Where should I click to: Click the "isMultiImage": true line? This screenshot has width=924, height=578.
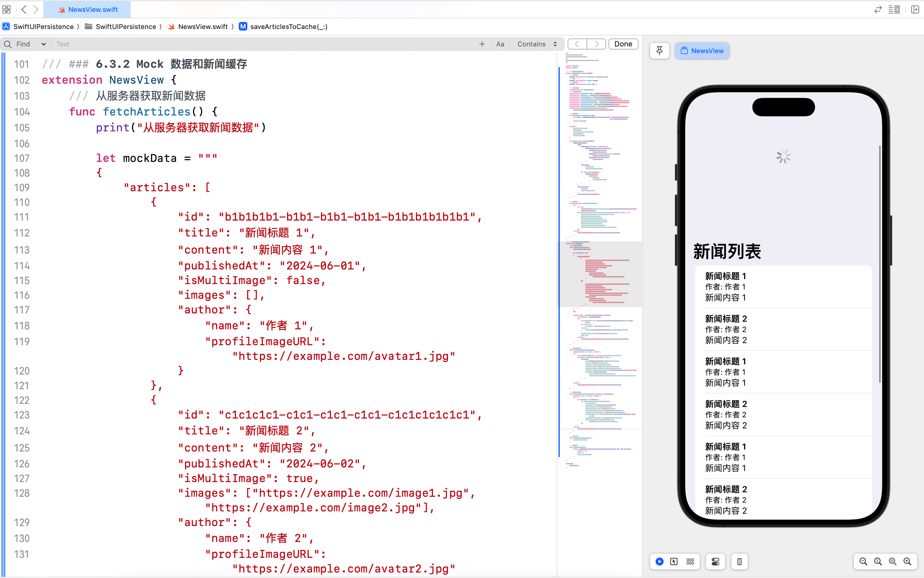248,478
